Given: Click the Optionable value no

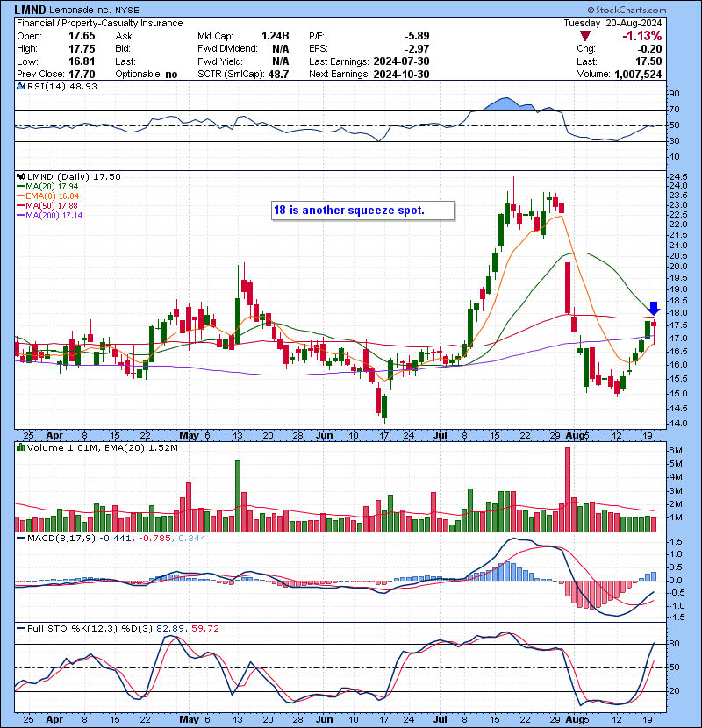Looking at the screenshot, I should tap(171, 75).
